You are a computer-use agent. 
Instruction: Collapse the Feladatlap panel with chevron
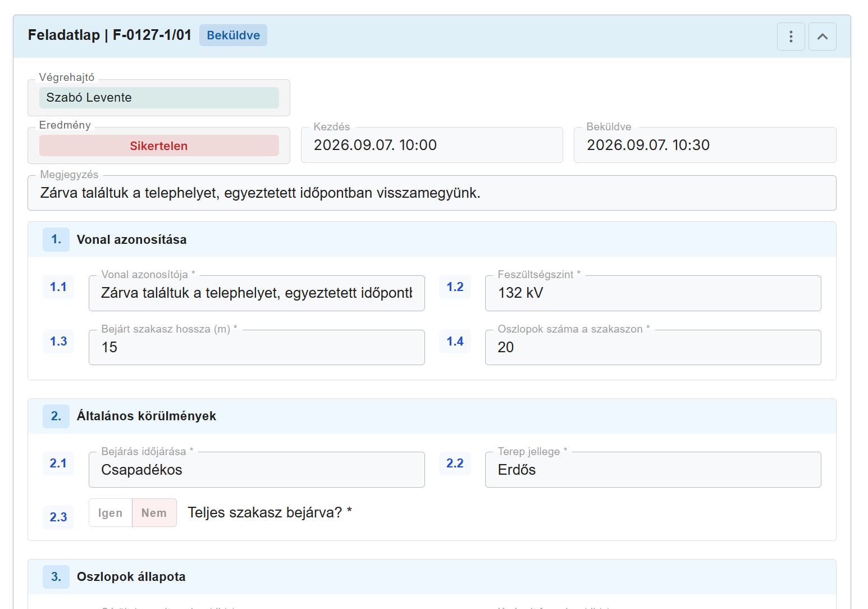[x=823, y=37]
